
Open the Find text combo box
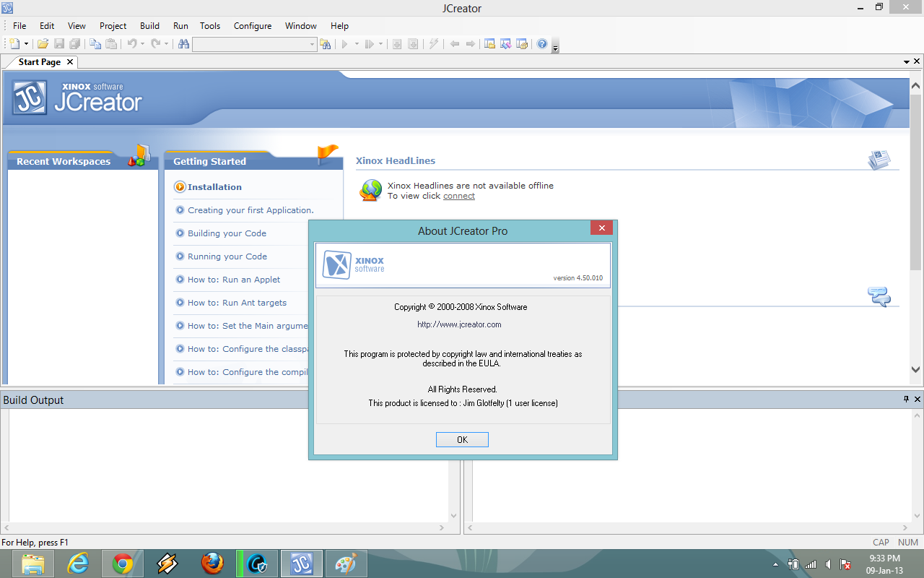(x=254, y=44)
